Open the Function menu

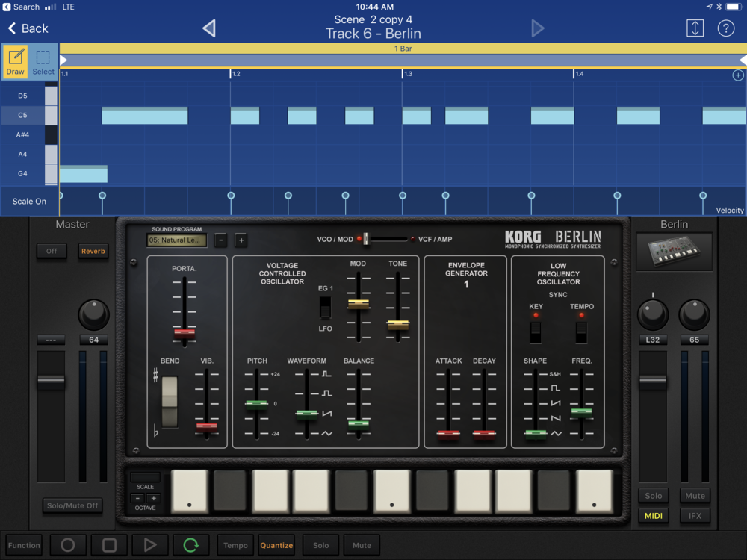point(24,545)
